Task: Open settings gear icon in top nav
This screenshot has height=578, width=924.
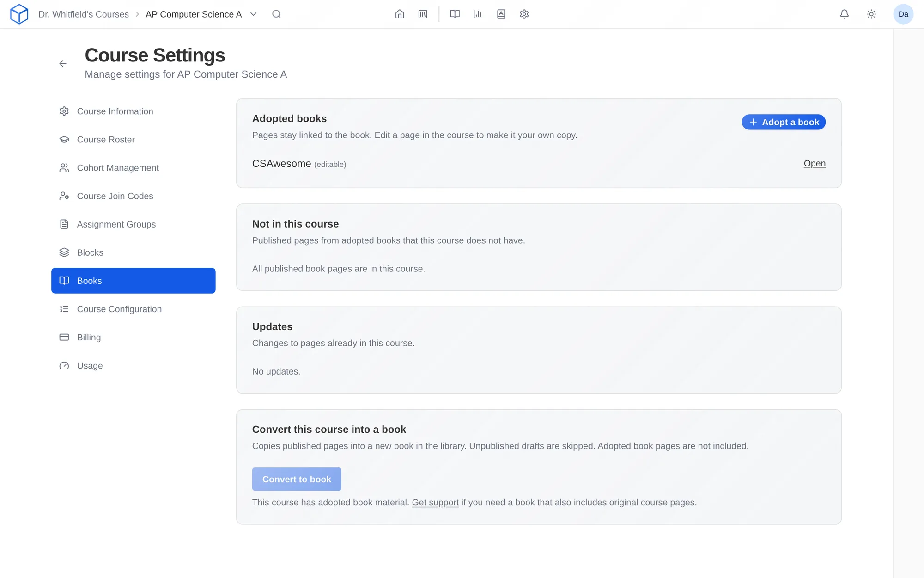Action: [x=524, y=14]
